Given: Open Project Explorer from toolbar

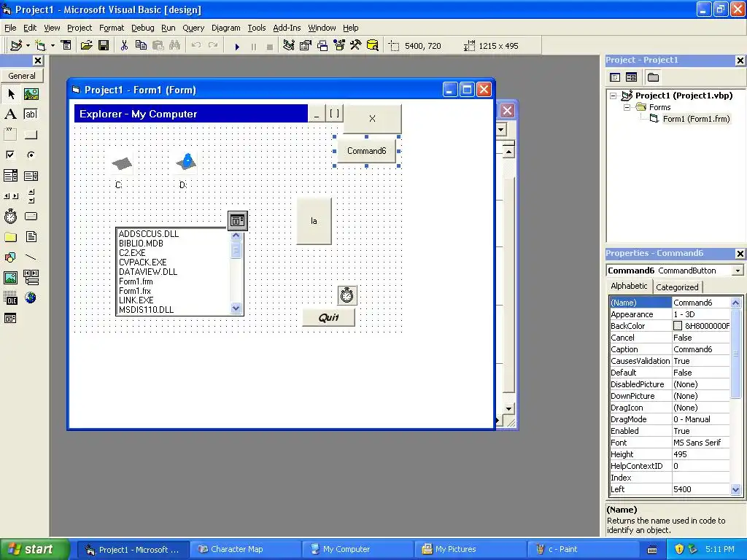Looking at the screenshot, I should [x=288, y=46].
